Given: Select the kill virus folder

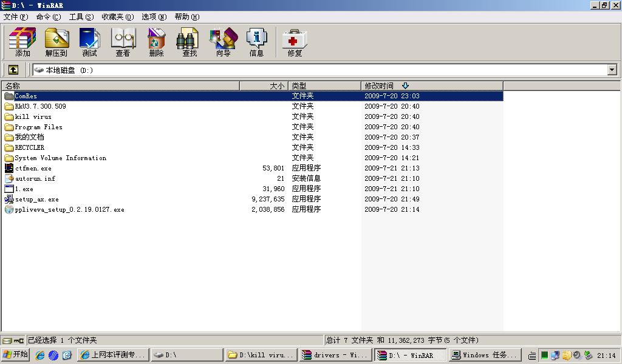Looking at the screenshot, I should point(28,116).
